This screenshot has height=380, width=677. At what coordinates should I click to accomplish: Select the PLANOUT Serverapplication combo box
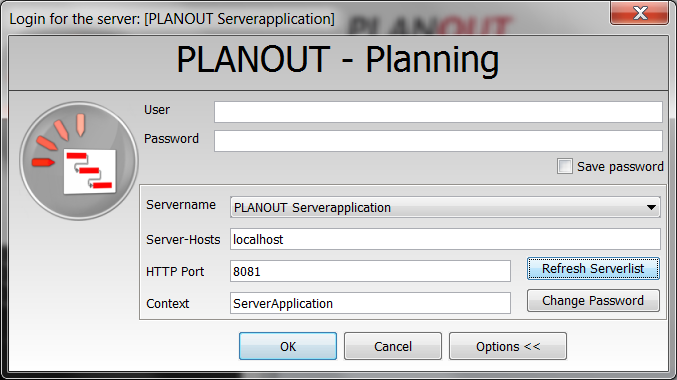[445, 207]
